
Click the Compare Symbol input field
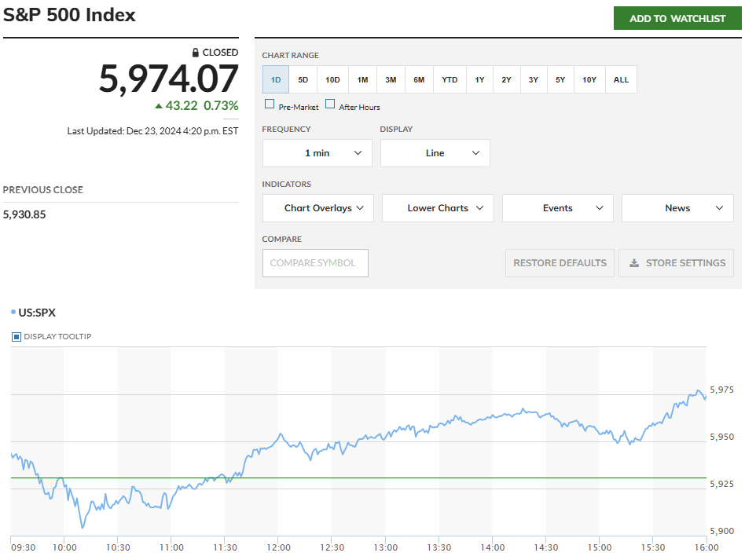coord(315,263)
